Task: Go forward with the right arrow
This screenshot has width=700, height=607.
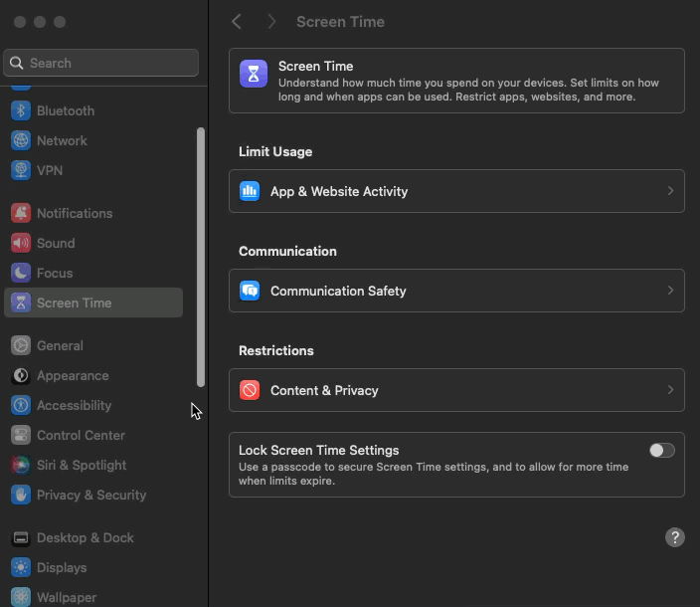Action: 271,22
